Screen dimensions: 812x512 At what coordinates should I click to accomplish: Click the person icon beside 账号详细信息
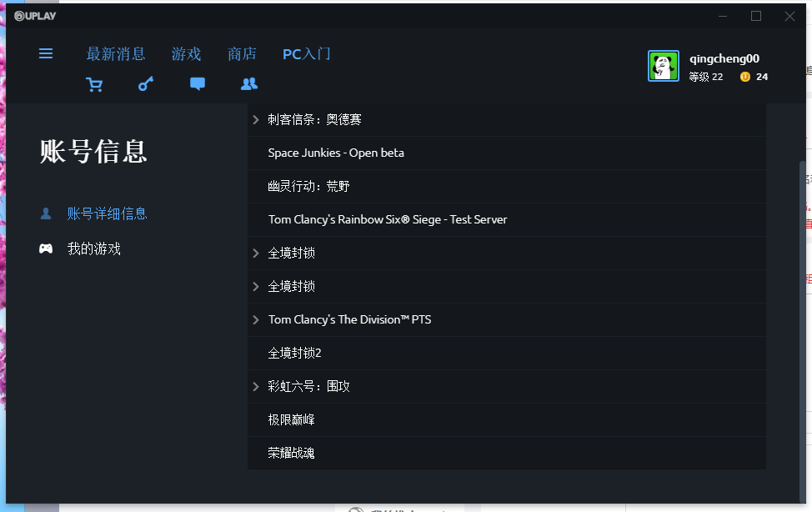(46, 213)
